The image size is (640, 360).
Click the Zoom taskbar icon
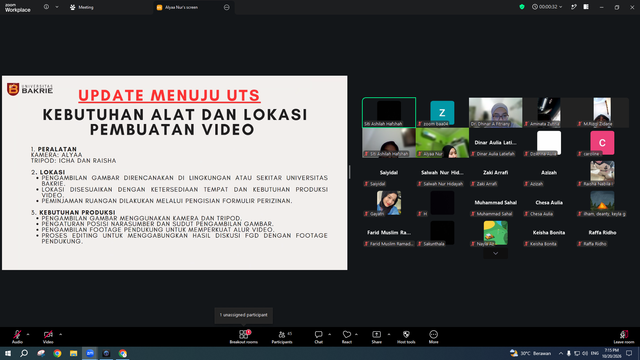(x=90, y=353)
